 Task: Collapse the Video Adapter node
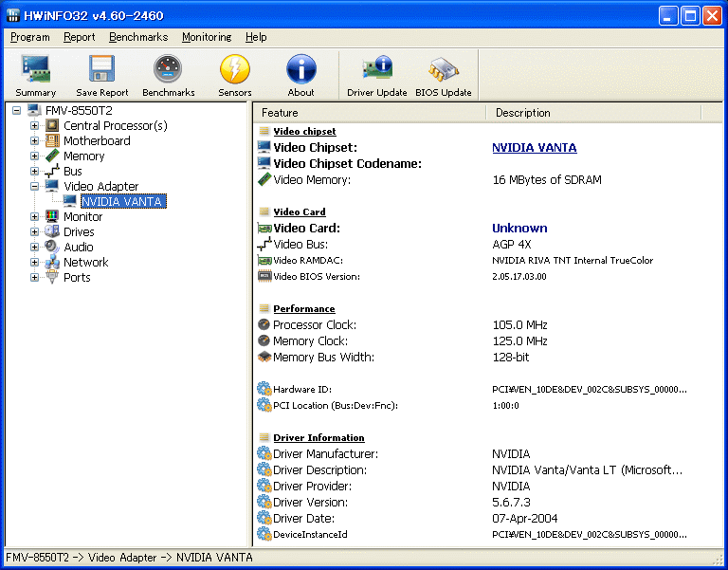pos(35,187)
